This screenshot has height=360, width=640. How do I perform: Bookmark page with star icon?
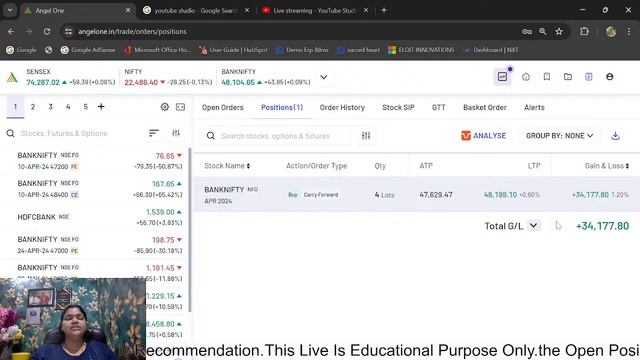tap(559, 31)
